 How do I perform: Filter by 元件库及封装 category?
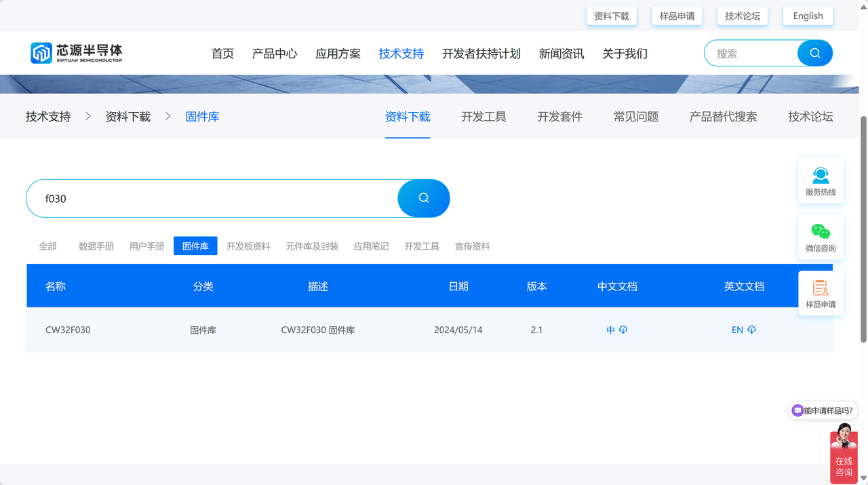[312, 246]
